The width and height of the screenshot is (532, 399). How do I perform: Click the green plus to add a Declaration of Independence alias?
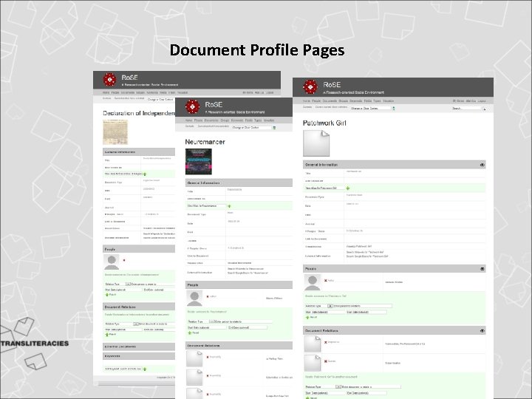(x=145, y=174)
